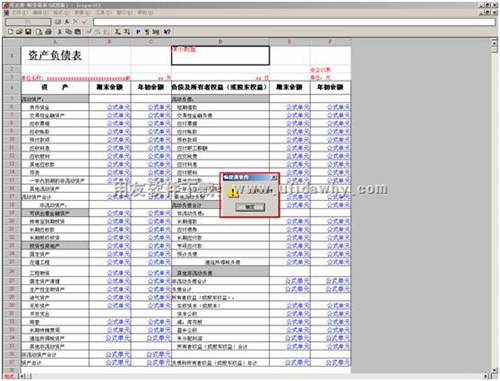Viewport: 500px width, 381px height.
Task: Open a file with the folder icon
Action: point(19,32)
